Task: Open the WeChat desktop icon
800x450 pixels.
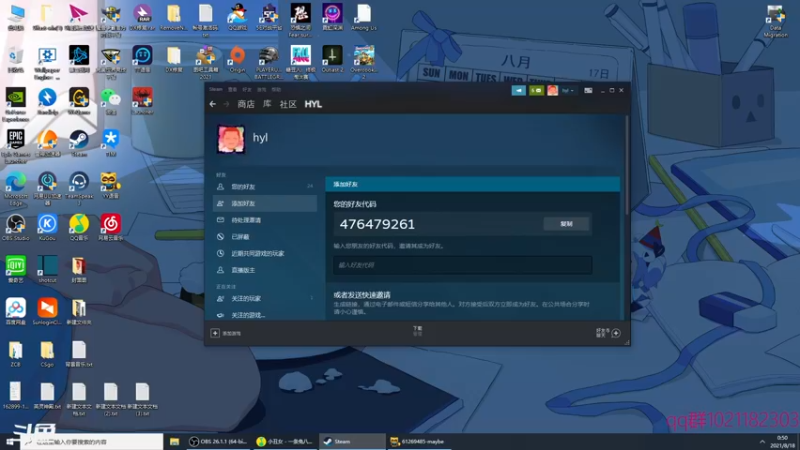Action: tap(111, 102)
